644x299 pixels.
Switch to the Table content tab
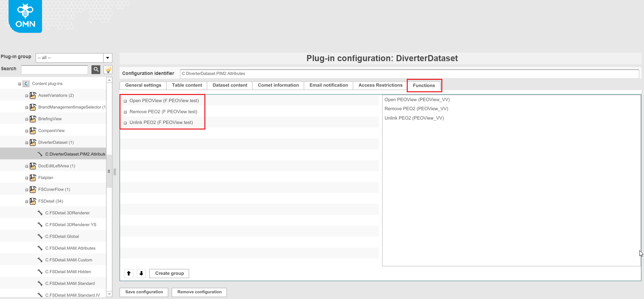pyautogui.click(x=187, y=85)
